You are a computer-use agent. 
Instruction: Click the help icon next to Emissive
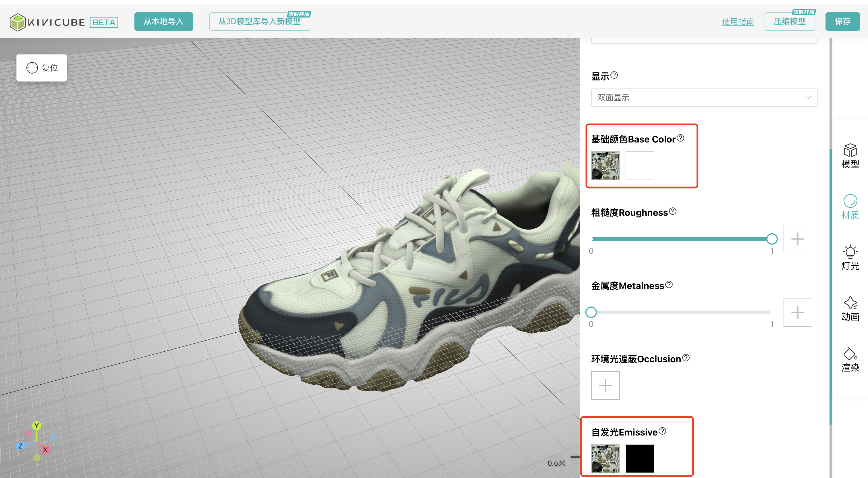tap(662, 431)
